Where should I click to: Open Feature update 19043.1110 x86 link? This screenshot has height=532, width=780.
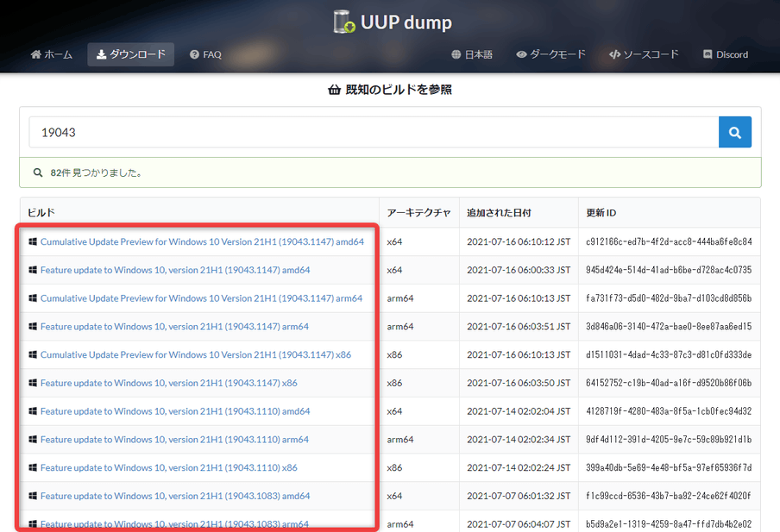[x=168, y=468]
